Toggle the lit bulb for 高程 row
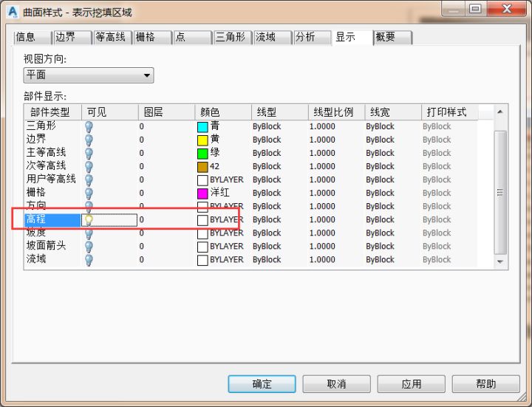 (x=89, y=220)
